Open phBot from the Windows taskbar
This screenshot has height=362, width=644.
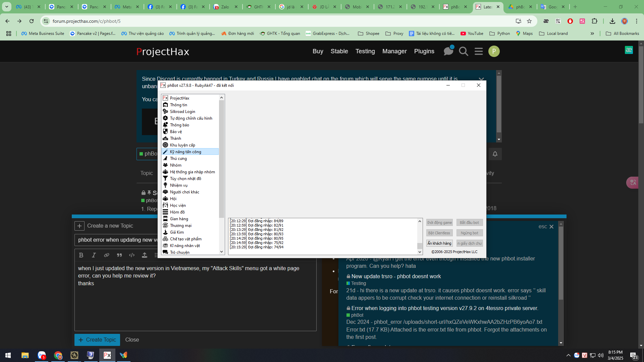coord(107,355)
